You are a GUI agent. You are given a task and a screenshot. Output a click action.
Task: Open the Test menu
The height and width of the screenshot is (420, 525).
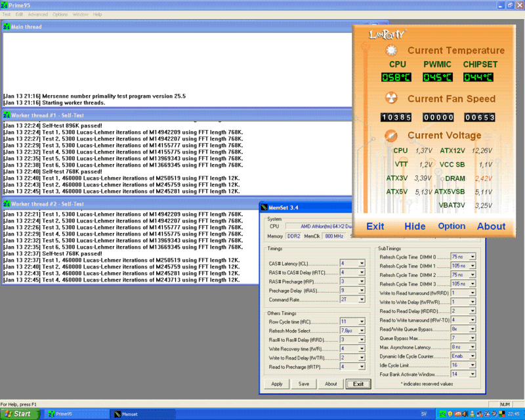[x=7, y=14]
